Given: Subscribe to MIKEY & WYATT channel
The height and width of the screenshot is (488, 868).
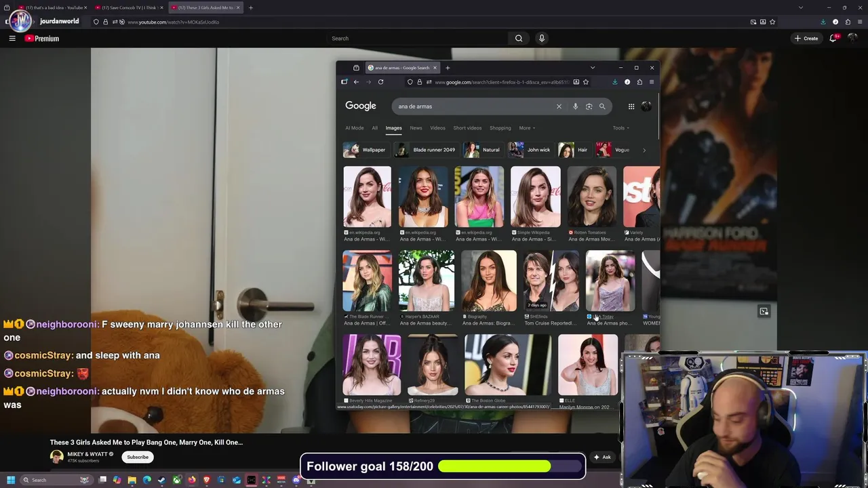Looking at the screenshot, I should click(138, 457).
